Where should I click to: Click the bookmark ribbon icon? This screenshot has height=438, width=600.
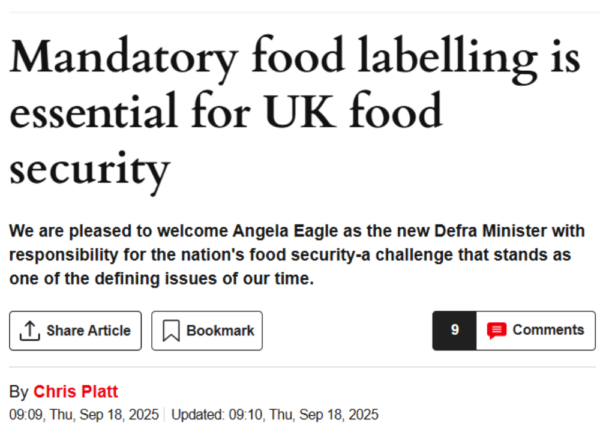pos(170,331)
